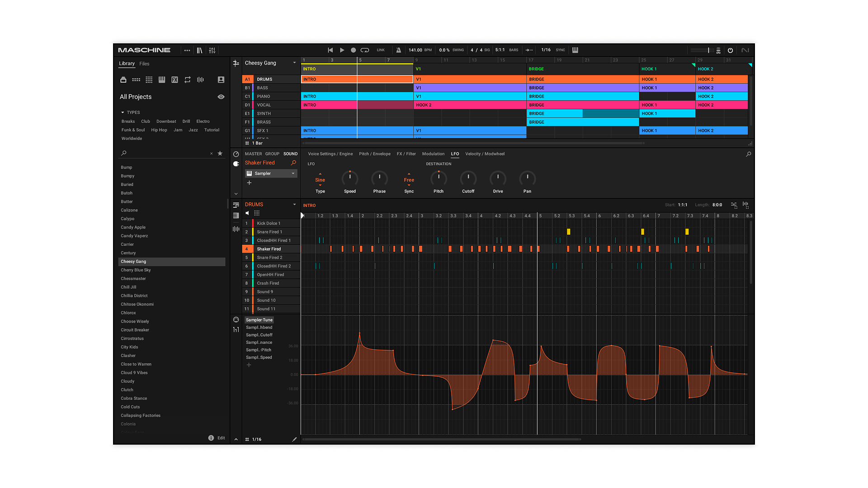Screen dimensions: 868x488
Task: Switch to the Files tab
Action: point(144,64)
